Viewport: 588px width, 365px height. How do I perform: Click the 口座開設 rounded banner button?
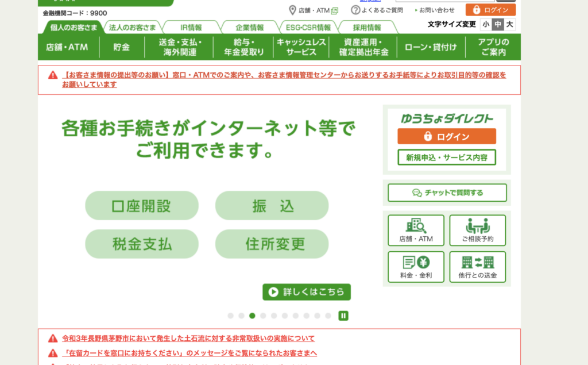pos(141,205)
